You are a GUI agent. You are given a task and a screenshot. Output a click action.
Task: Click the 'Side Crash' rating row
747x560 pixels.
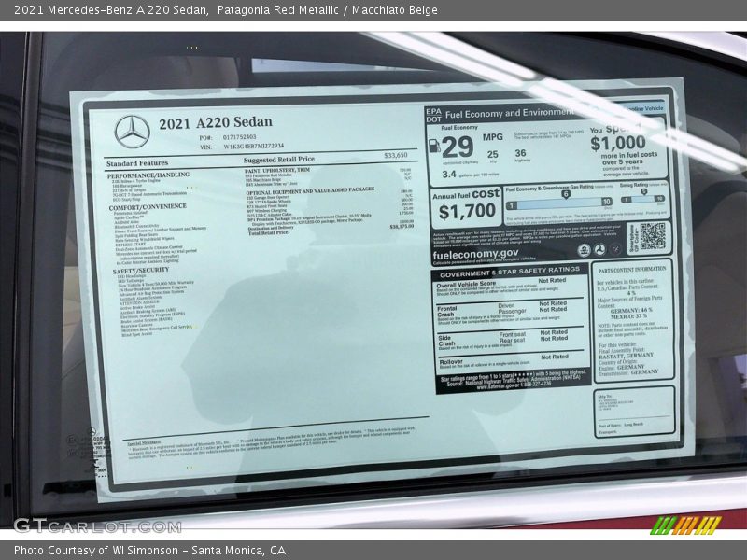(x=510, y=341)
